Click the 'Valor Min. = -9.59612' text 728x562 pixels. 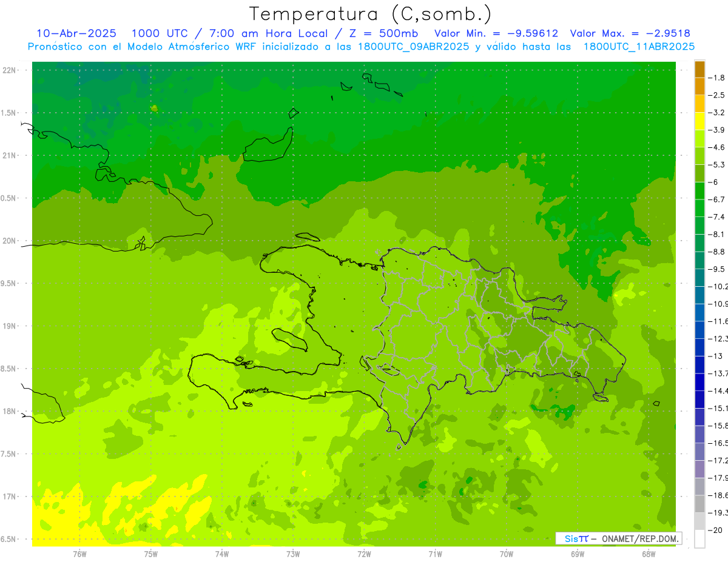point(496,33)
